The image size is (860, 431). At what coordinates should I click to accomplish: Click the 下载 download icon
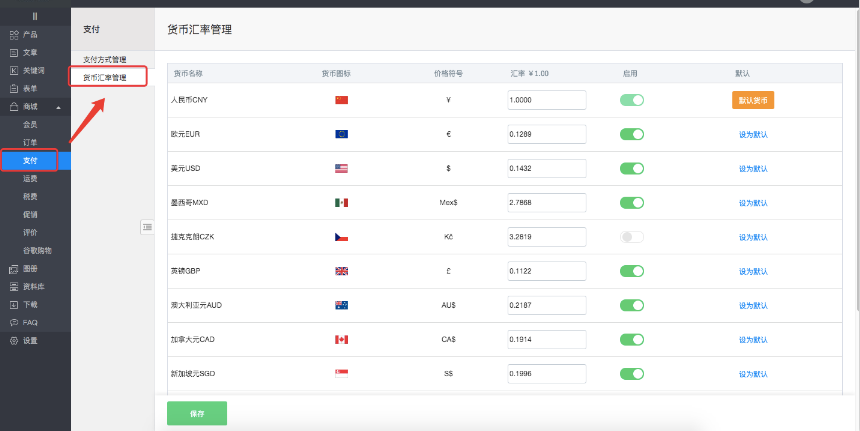[x=14, y=304]
